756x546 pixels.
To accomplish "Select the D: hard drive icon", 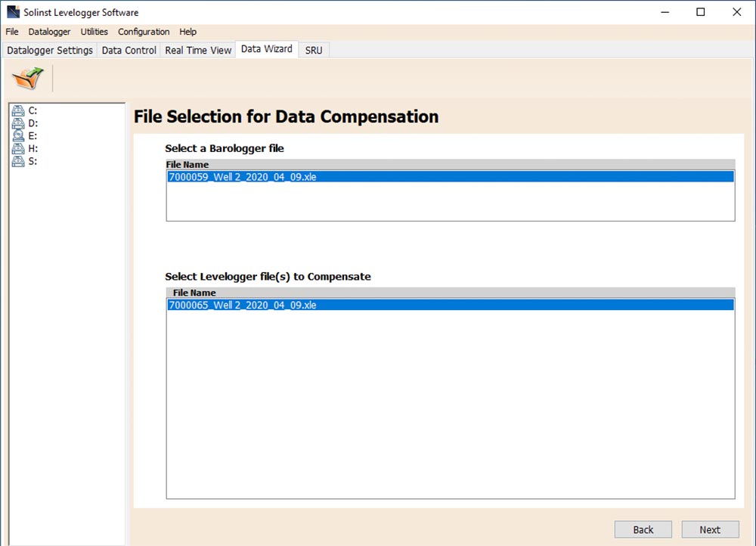I will pyautogui.click(x=31, y=123).
